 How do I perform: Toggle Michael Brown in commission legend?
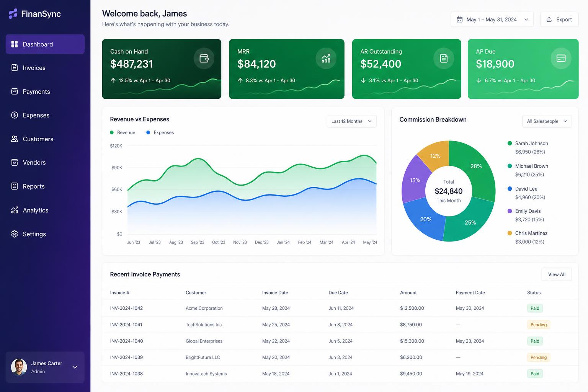(528, 170)
